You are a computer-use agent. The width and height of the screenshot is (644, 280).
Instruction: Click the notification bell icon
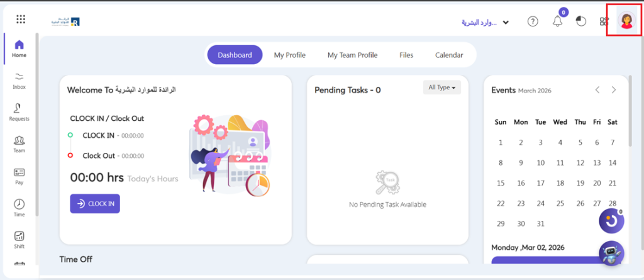click(557, 21)
